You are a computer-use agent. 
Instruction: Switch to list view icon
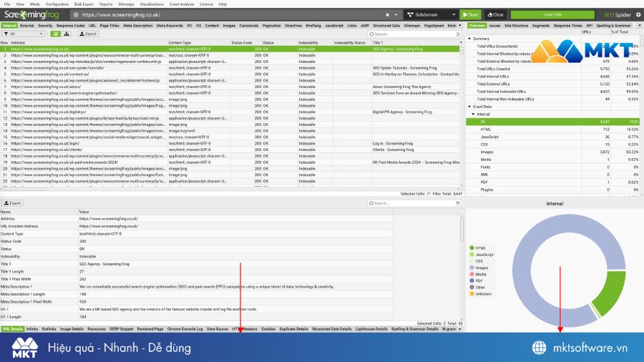pyautogui.click(x=55, y=34)
